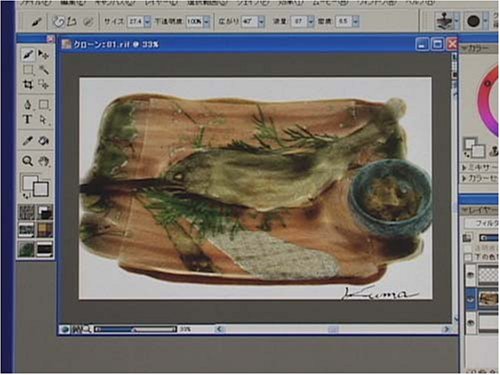Click the horizontal scrollbar right arrow
Screen dimensions: 500x375
coord(447,329)
